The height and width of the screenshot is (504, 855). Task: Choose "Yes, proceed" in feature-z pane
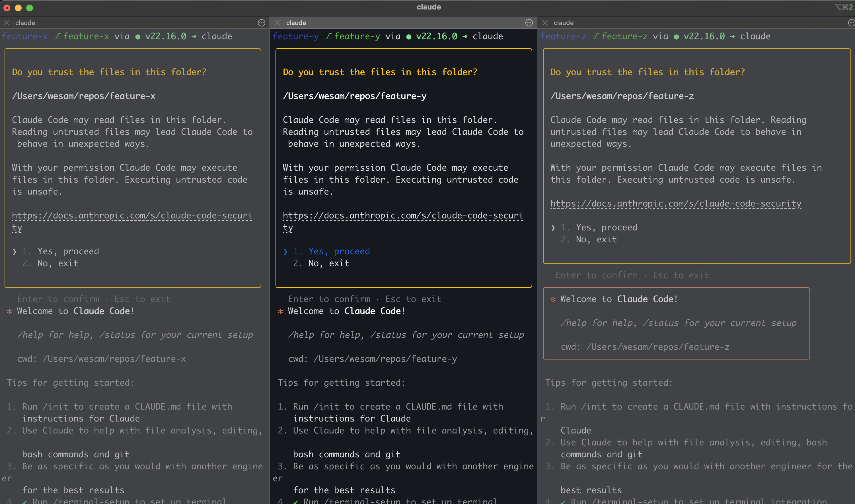[606, 228]
